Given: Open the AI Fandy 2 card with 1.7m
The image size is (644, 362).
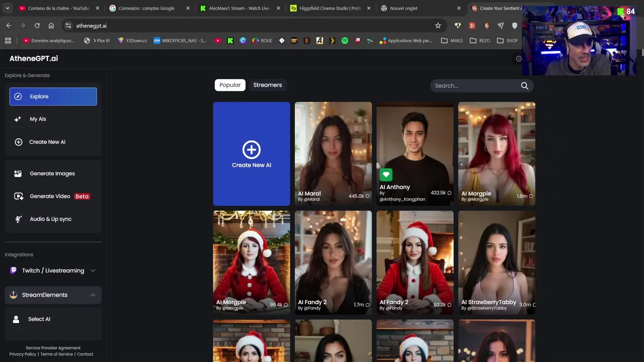Looking at the screenshot, I should (x=333, y=262).
